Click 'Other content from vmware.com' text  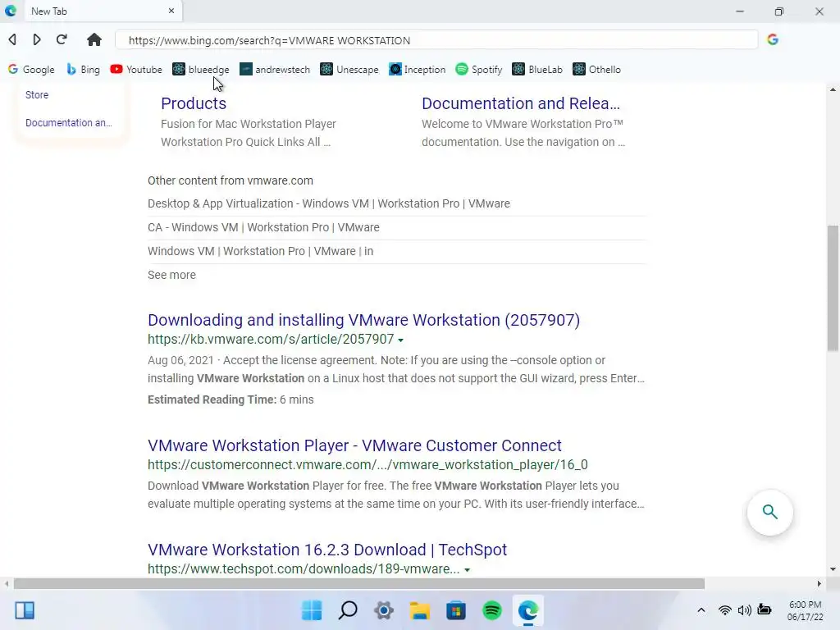pos(231,180)
